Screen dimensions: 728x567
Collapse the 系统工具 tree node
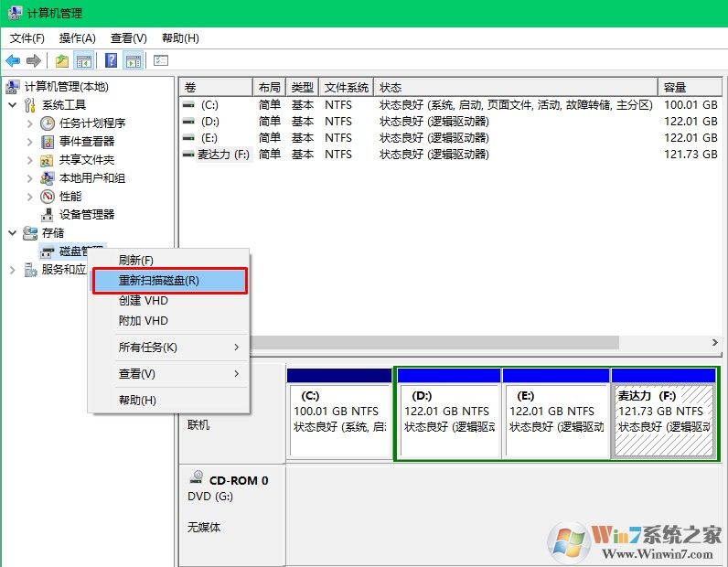(x=12, y=105)
